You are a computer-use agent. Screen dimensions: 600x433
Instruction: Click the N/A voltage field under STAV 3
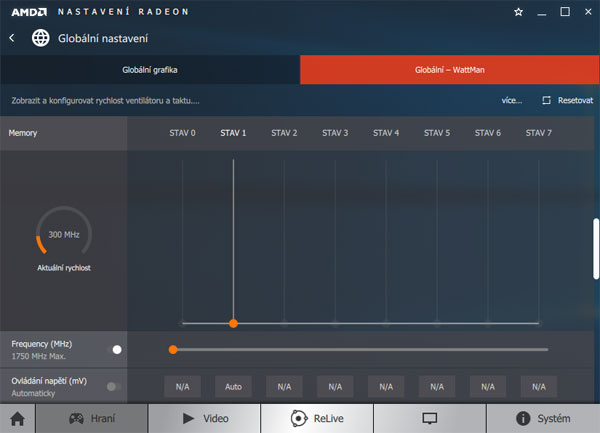coord(335,387)
